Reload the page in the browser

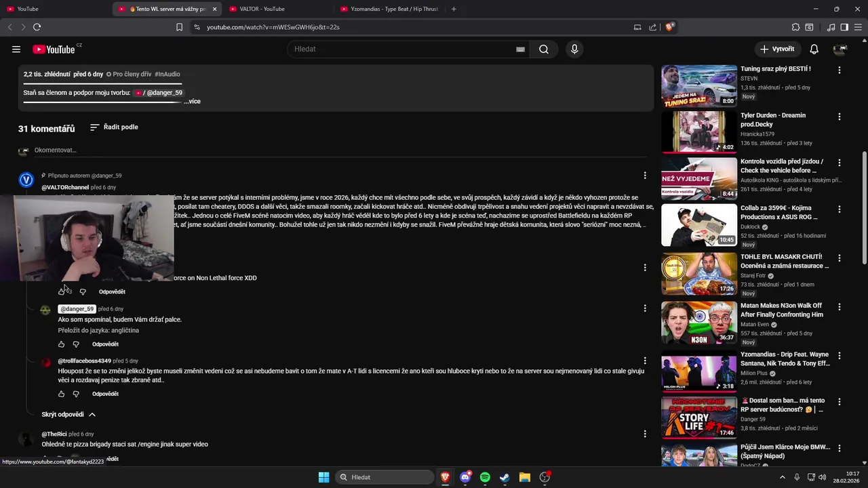37,27
